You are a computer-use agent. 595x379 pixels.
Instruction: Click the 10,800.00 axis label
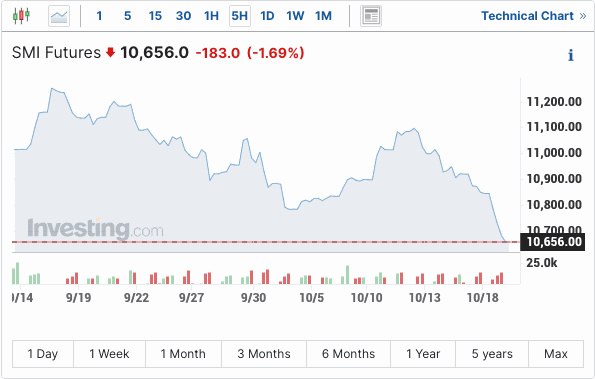coord(554,204)
